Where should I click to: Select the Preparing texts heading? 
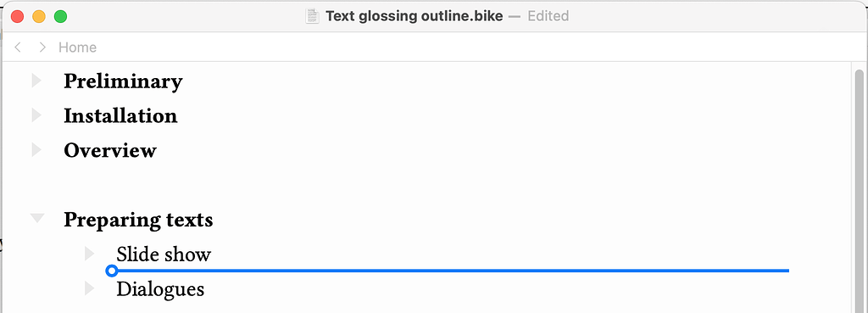[x=138, y=220]
